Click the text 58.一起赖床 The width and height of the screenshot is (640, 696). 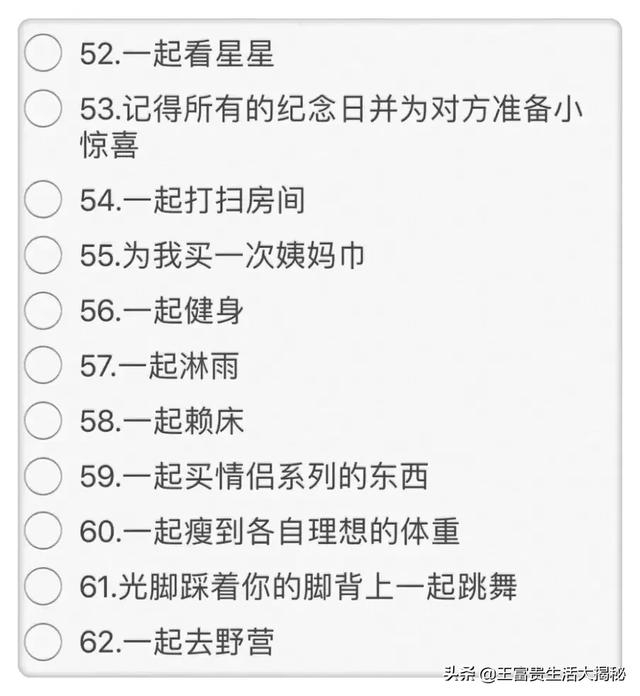click(162, 421)
